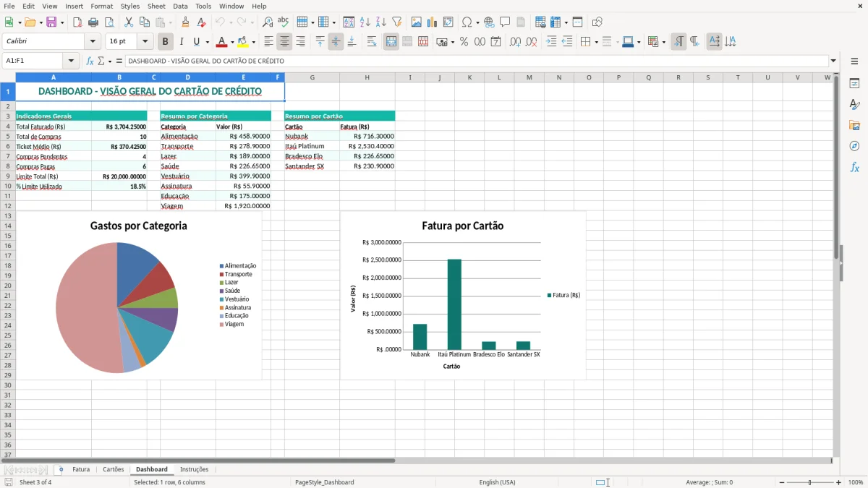Click the AutoFilter funnel icon
This screenshot has width=868, height=488.
click(x=396, y=22)
